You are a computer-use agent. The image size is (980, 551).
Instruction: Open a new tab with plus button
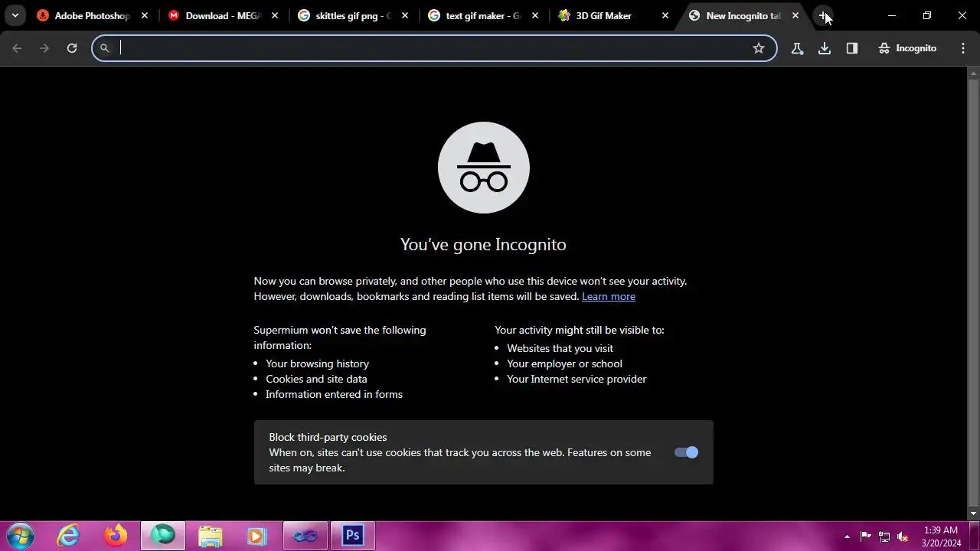point(823,15)
